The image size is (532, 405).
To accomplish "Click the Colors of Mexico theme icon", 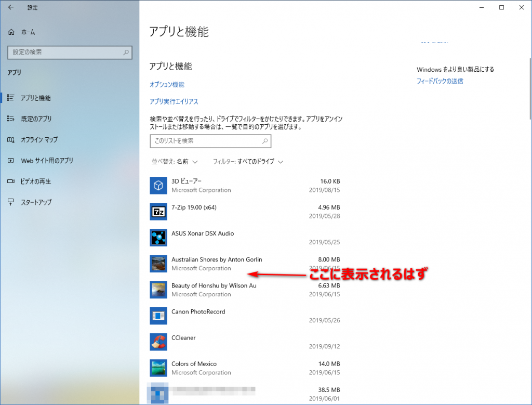I will click(158, 368).
